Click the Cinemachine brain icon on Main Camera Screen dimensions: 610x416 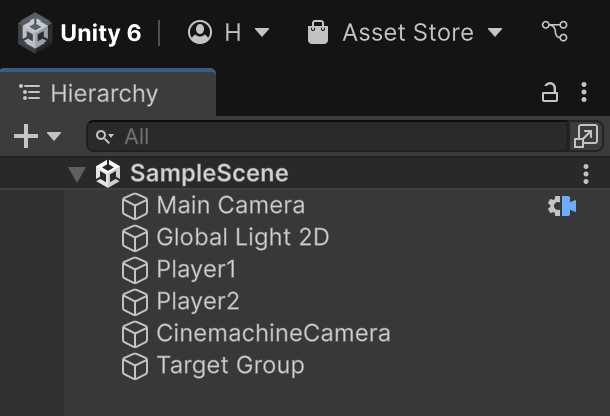(562, 206)
